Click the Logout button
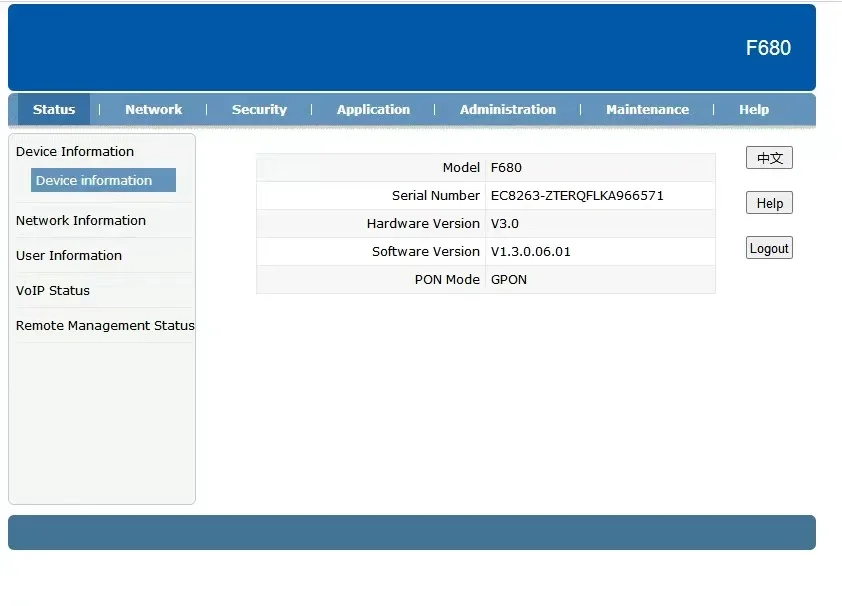The width and height of the screenshot is (842, 606). tap(769, 249)
